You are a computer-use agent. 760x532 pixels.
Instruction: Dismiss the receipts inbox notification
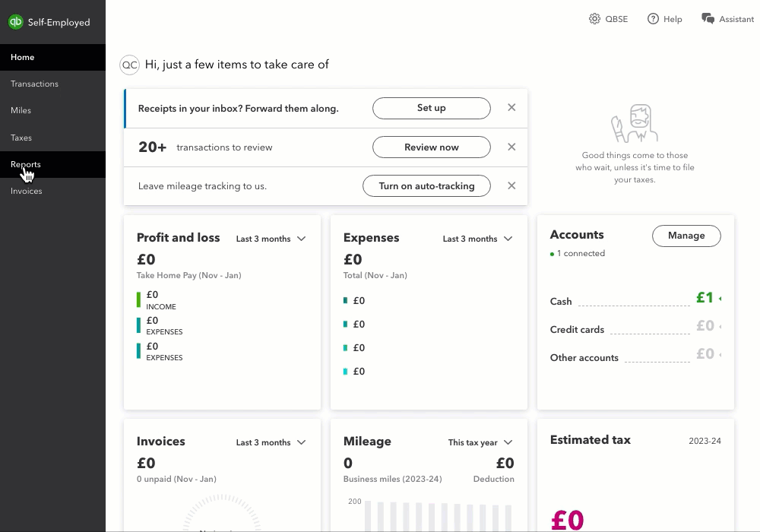[x=511, y=108]
